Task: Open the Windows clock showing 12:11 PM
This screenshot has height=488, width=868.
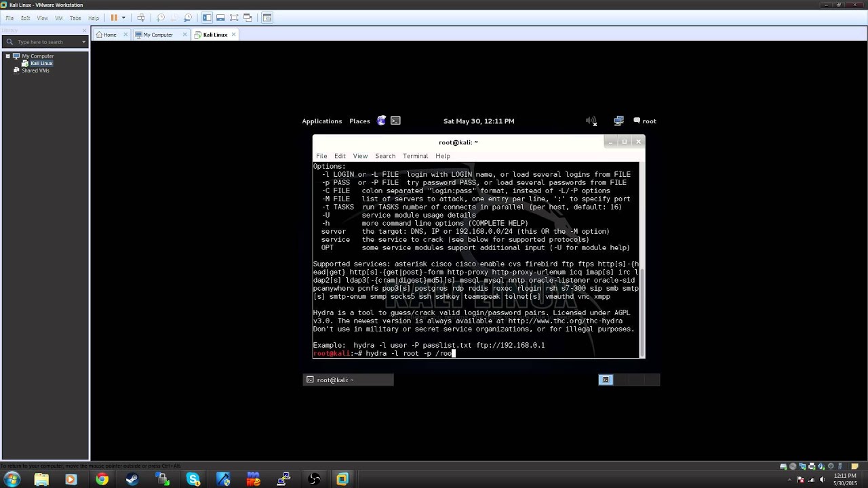Action: click(845, 479)
